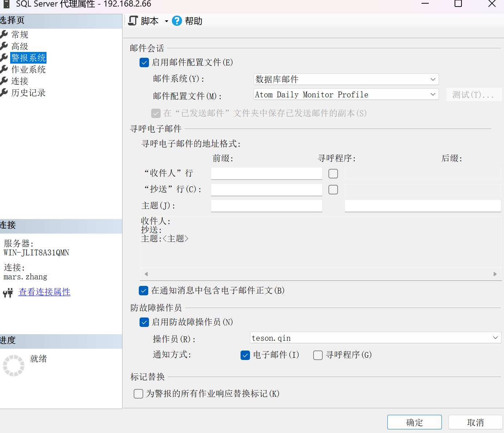This screenshot has width=504, height=433.
Task: Toggle 电子邮件 notification checkbox
Action: coord(245,355)
